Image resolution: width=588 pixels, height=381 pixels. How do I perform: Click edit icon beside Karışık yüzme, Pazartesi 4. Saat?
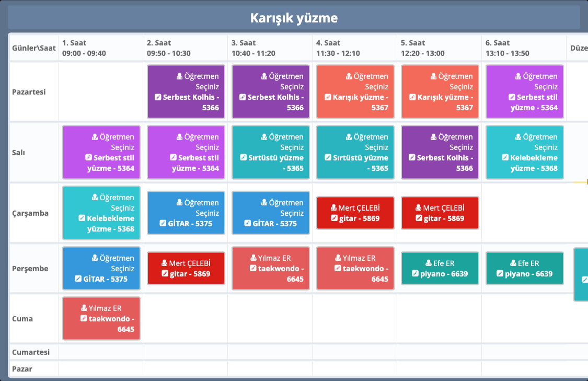coord(327,97)
